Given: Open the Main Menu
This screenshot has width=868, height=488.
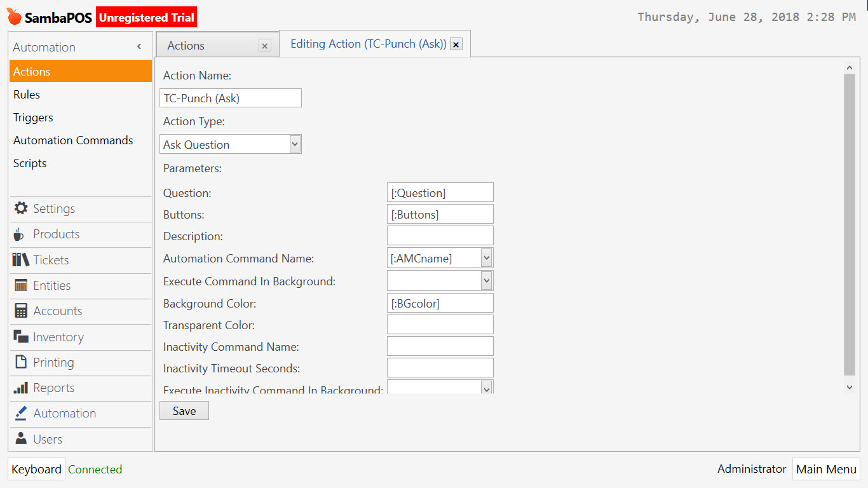Looking at the screenshot, I should point(826,469).
